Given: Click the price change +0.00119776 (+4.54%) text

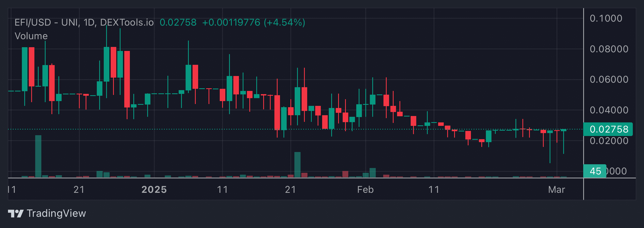Looking at the screenshot, I should pos(254,22).
